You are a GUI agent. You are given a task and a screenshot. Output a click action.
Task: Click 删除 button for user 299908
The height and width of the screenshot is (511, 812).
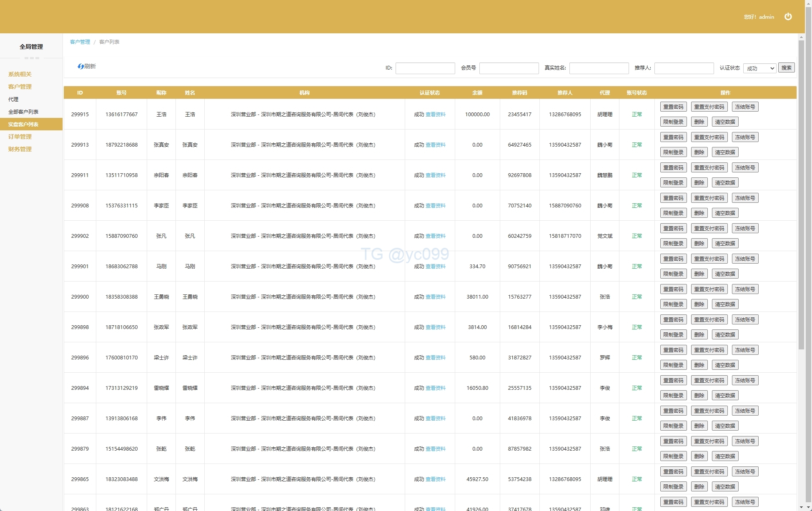699,213
